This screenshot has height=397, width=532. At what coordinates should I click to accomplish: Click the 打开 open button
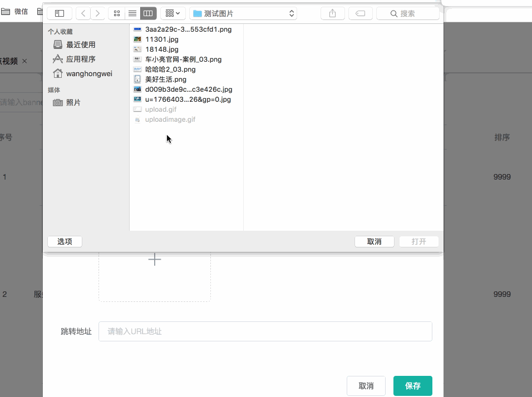click(419, 241)
